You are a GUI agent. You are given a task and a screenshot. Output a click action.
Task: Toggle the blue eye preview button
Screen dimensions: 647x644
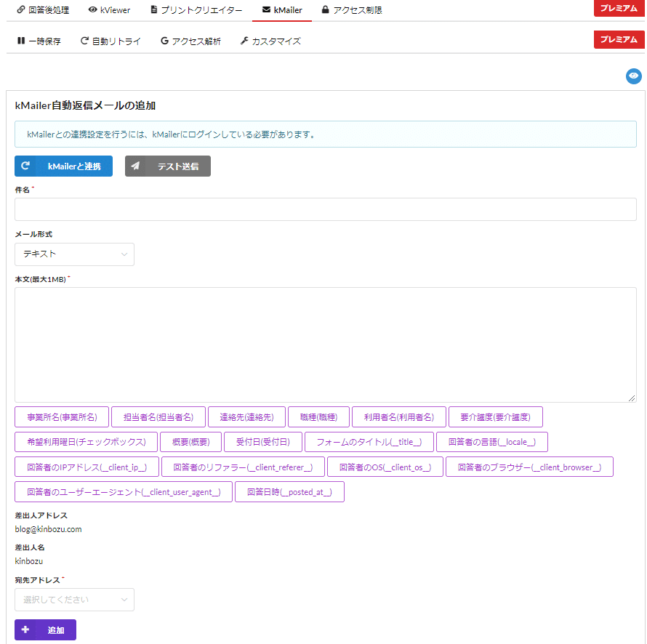[x=633, y=76]
